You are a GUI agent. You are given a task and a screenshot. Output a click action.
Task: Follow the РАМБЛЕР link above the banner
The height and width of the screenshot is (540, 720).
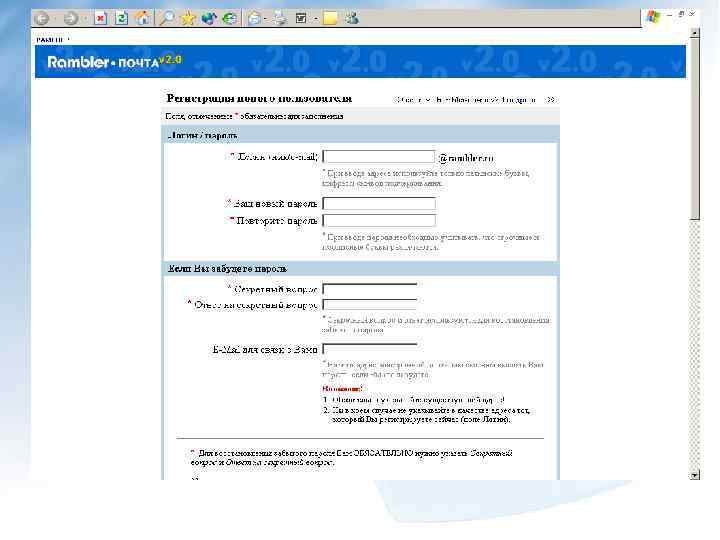pos(51,40)
